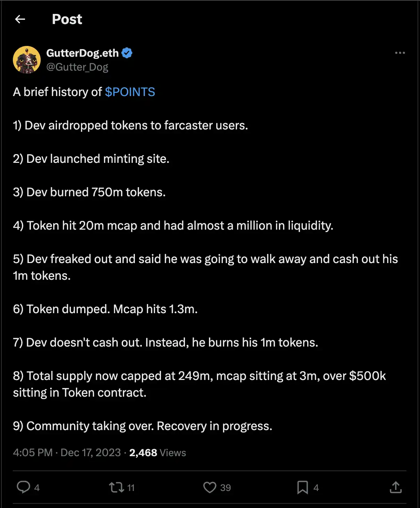The image size is (420, 508).
Task: Click the Post header title
Action: [x=67, y=19]
